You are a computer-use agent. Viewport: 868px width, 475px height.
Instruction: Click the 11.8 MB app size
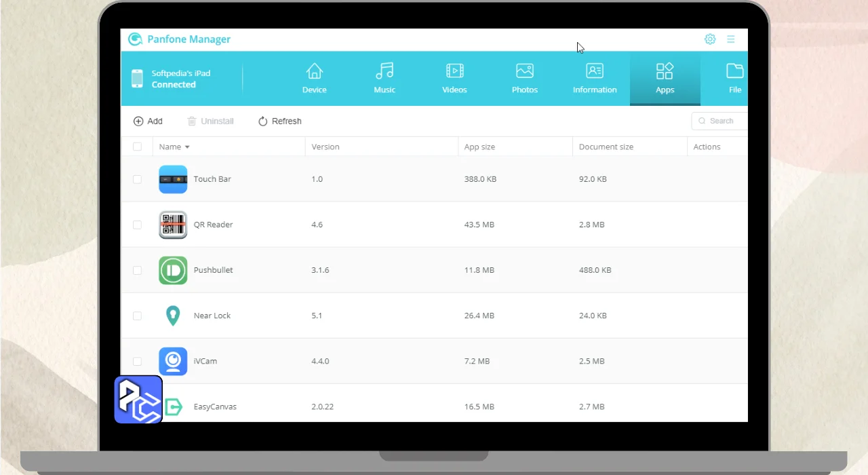pos(479,270)
